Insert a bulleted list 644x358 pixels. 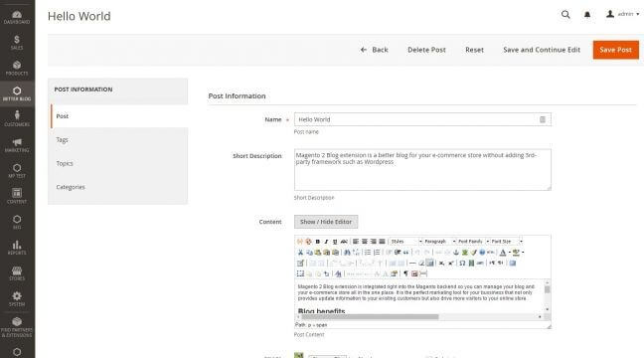click(368, 252)
